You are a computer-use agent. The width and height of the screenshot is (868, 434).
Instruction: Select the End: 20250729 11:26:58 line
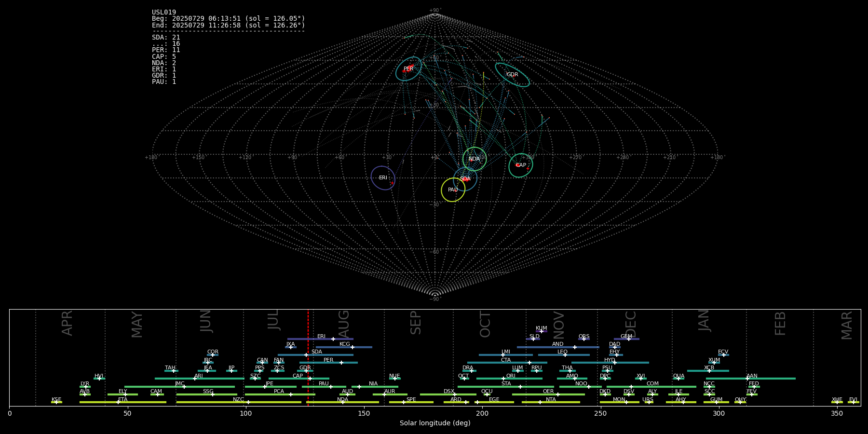pyautogui.click(x=229, y=25)
